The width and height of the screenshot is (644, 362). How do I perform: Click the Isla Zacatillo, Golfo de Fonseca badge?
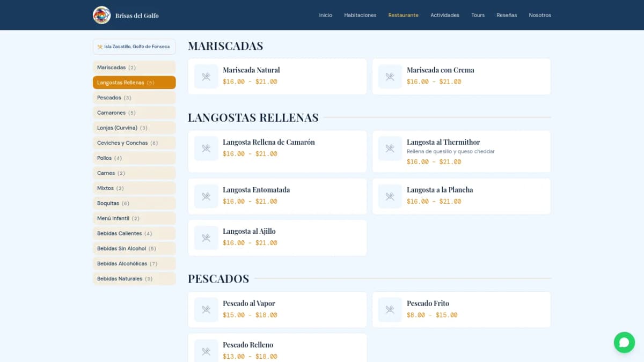[134, 47]
